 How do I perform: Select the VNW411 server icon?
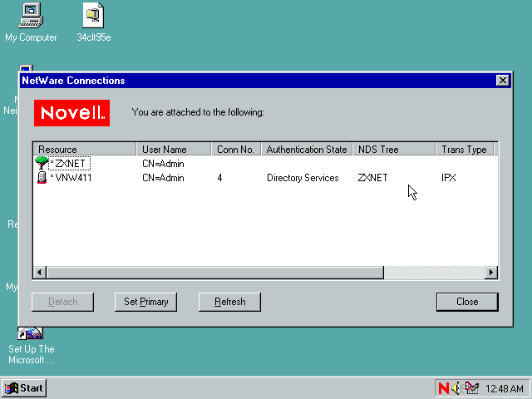(42, 177)
